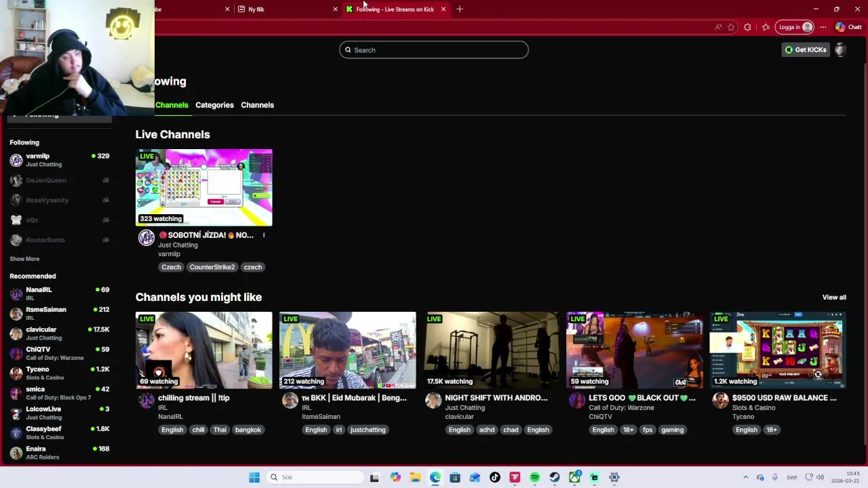Select LolcowLive in Recommended list
The height and width of the screenshot is (488, 868).
[60, 413]
